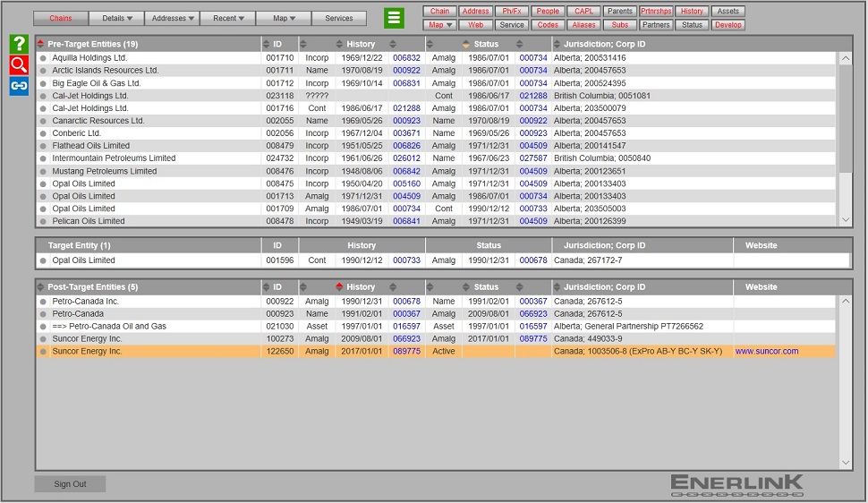Click the Prtnrshps button
This screenshot has height=503, width=868.
click(656, 11)
